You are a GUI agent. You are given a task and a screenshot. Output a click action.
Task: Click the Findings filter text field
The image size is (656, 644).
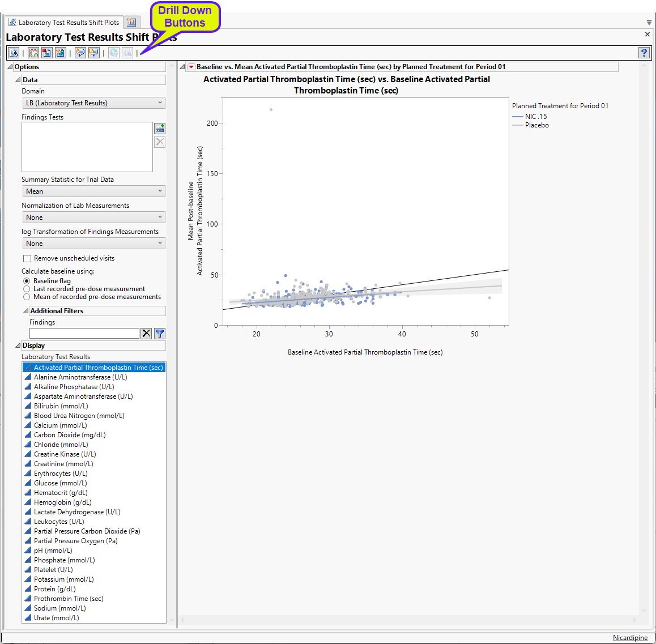point(84,334)
